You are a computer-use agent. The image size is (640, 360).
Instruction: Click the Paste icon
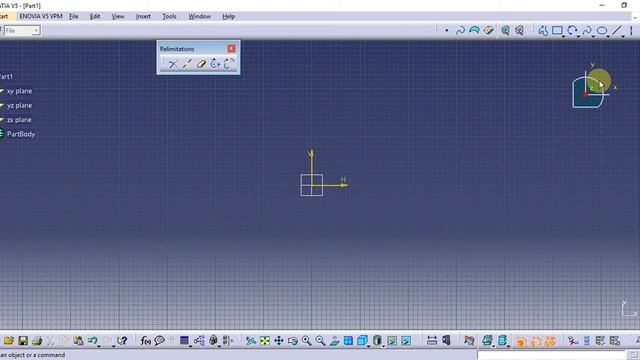pos(78,340)
